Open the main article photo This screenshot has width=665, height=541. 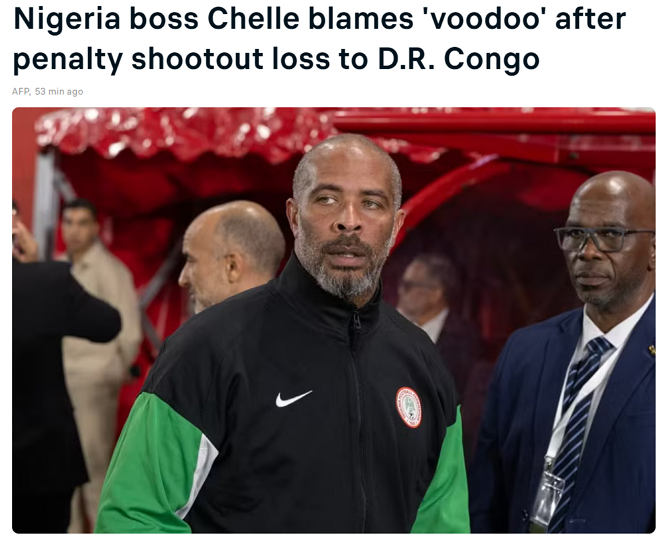pyautogui.click(x=334, y=320)
